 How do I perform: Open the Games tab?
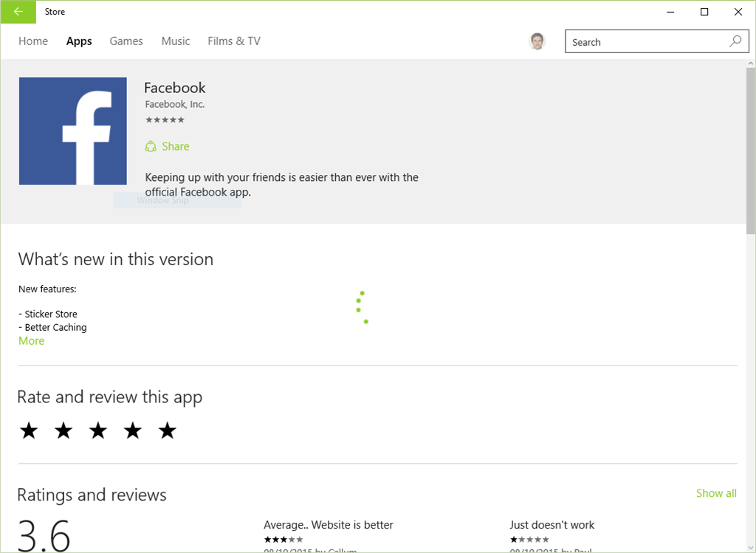tap(126, 41)
